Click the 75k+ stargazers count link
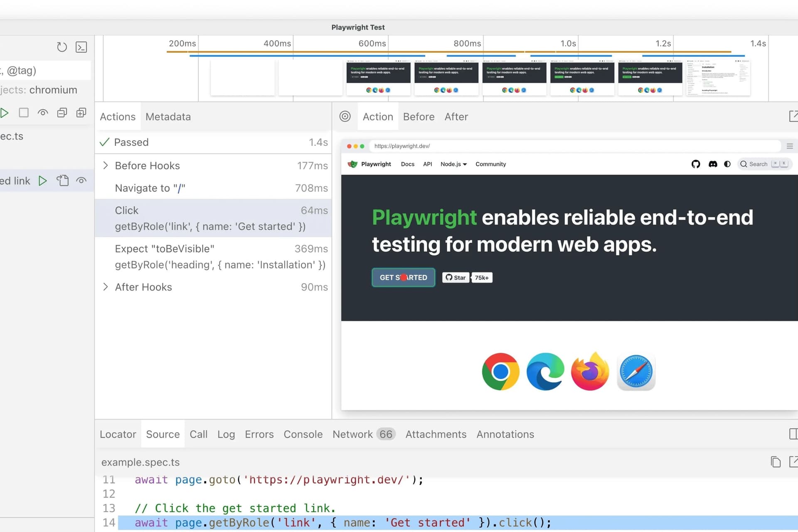 (x=482, y=278)
